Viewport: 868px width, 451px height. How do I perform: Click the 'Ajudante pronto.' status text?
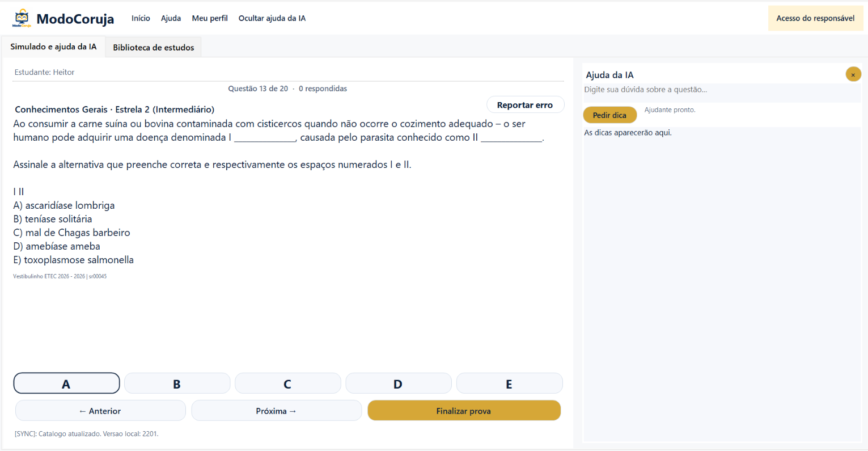tap(670, 109)
